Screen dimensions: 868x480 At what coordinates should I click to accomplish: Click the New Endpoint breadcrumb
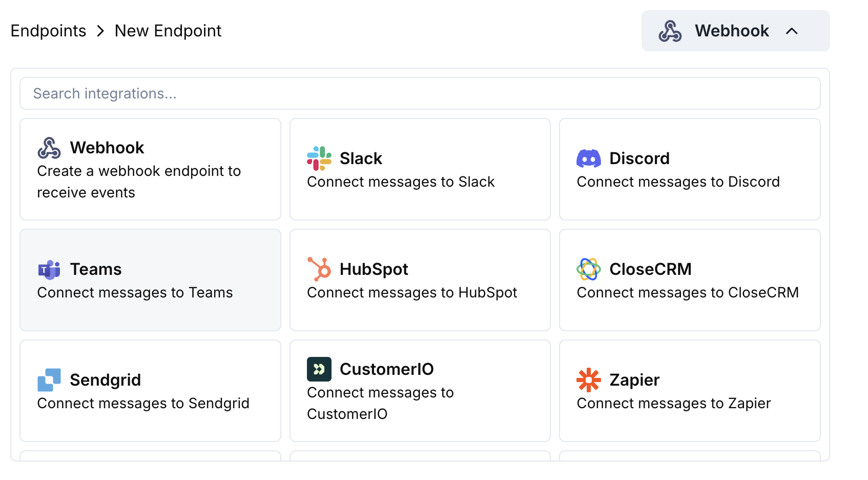click(168, 31)
